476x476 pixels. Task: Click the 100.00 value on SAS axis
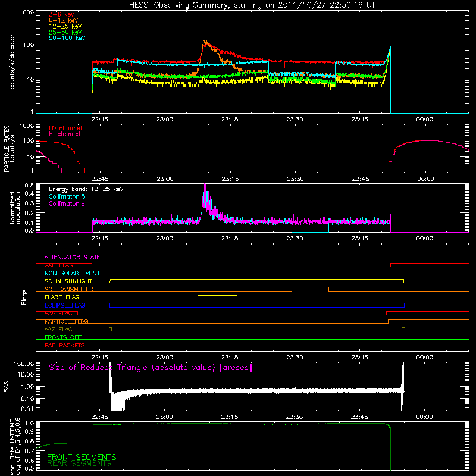tap(24, 364)
